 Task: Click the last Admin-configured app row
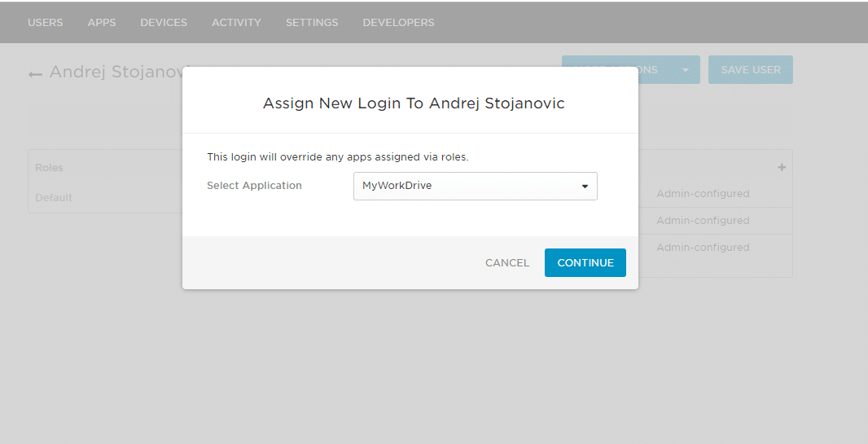(x=703, y=248)
